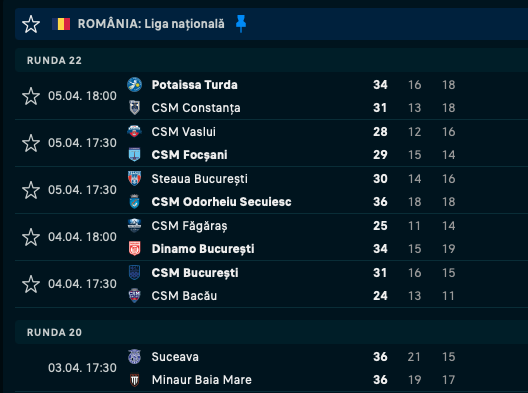Screen dimensions: 528x393
Task: Select the CSM Vaslui team logo
Action: (x=134, y=131)
